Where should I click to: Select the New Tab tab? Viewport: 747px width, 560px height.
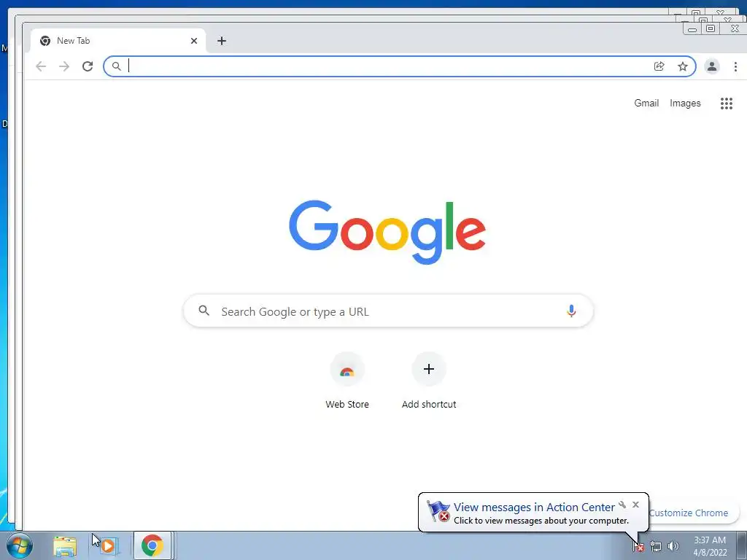pyautogui.click(x=118, y=41)
